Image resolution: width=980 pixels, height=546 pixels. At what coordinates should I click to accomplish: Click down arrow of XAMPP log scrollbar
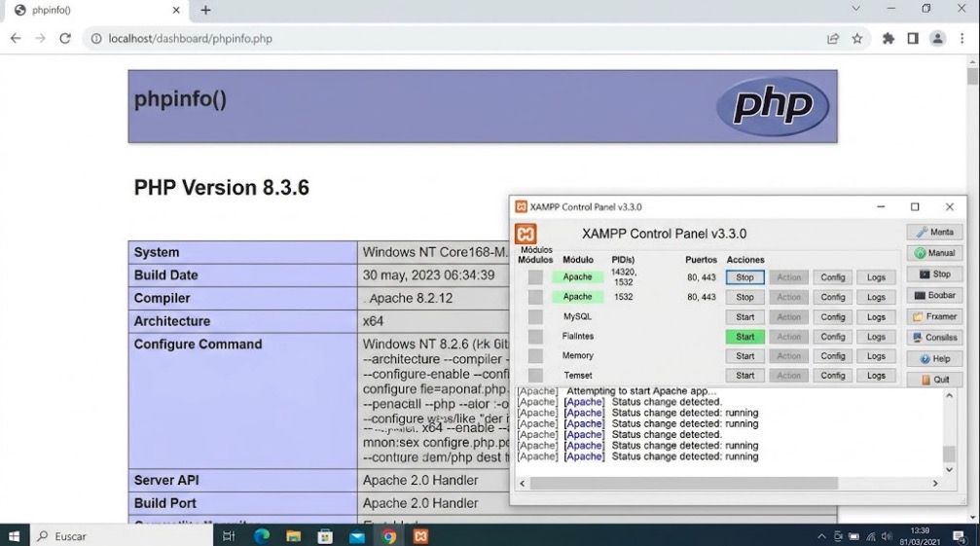pyautogui.click(x=949, y=470)
